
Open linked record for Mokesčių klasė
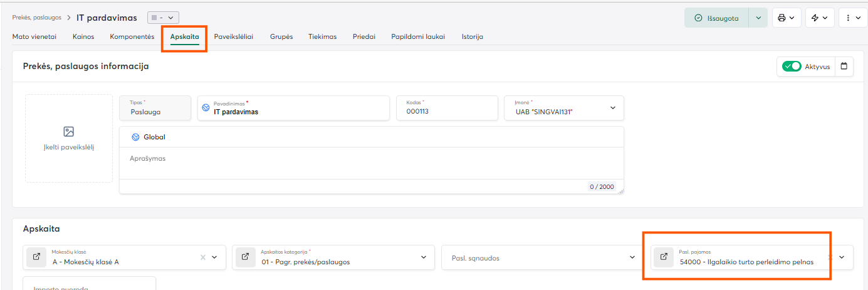pos(36,257)
